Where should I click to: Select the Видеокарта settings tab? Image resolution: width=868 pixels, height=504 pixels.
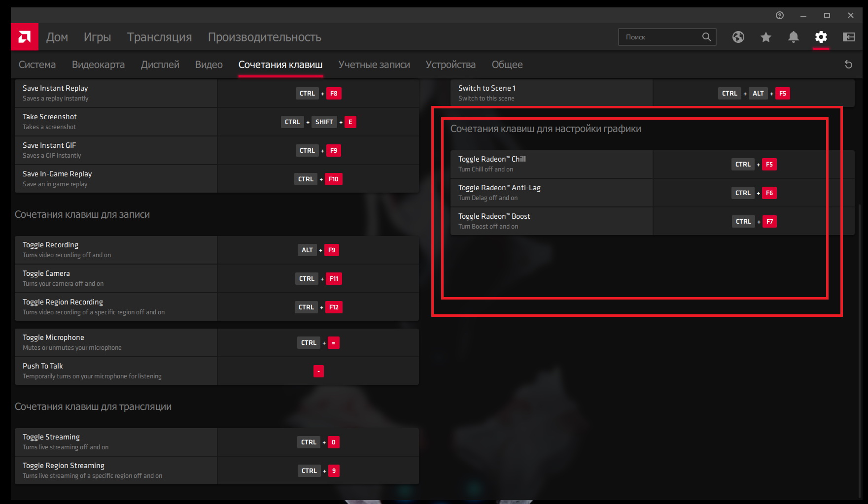(x=99, y=65)
